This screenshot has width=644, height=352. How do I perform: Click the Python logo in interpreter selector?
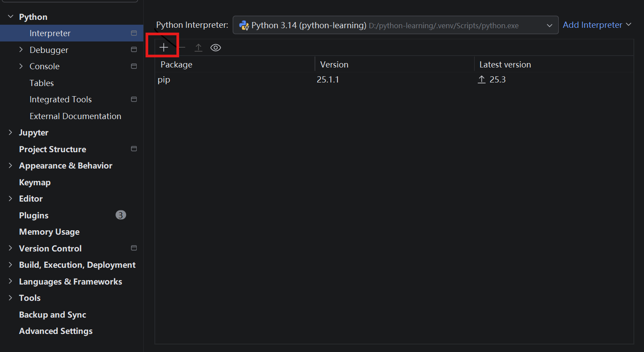point(244,26)
